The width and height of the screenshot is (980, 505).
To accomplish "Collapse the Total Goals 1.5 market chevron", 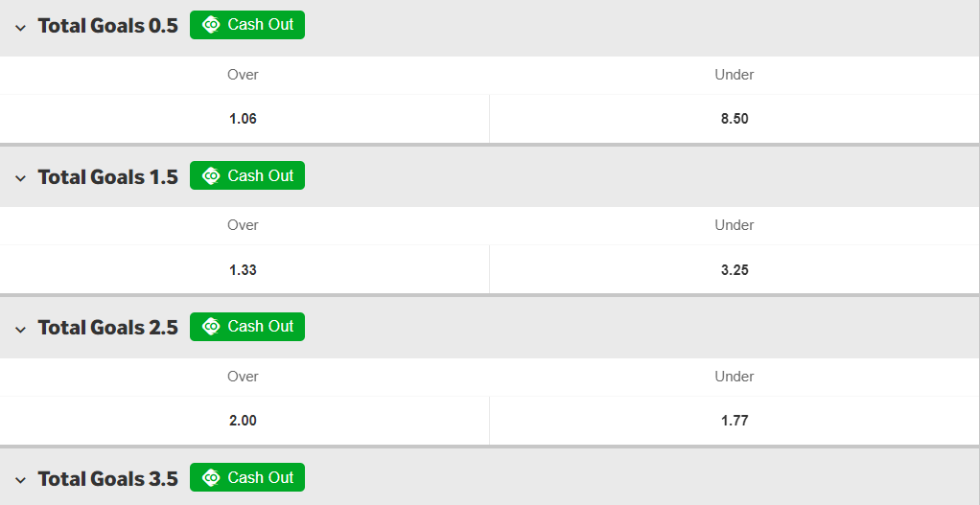I will coord(21,178).
